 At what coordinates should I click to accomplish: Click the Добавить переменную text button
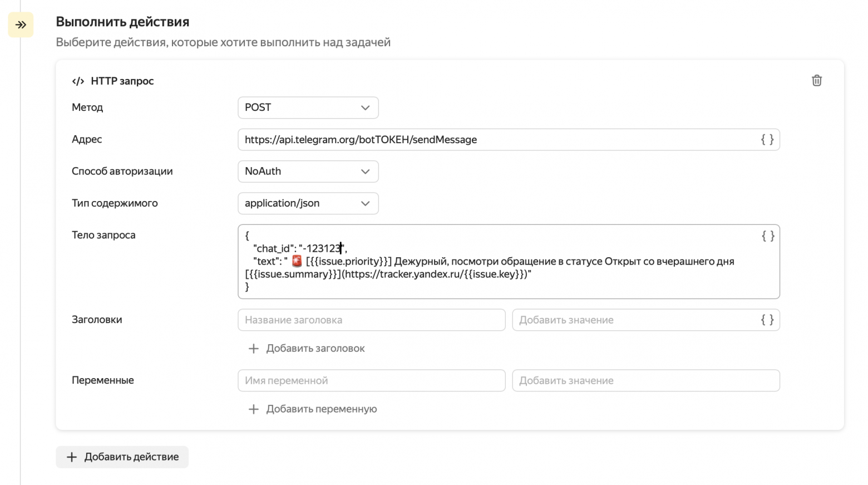pyautogui.click(x=321, y=409)
